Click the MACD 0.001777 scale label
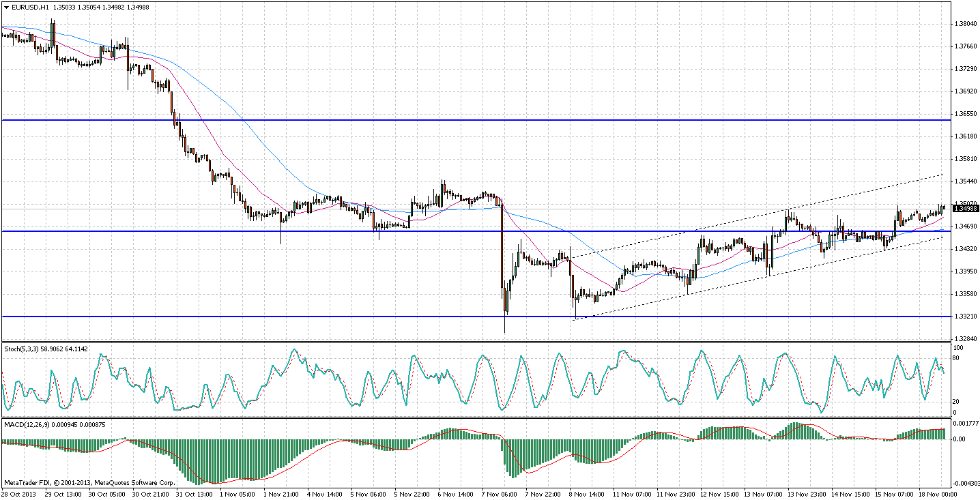980x500 pixels. (x=967, y=424)
